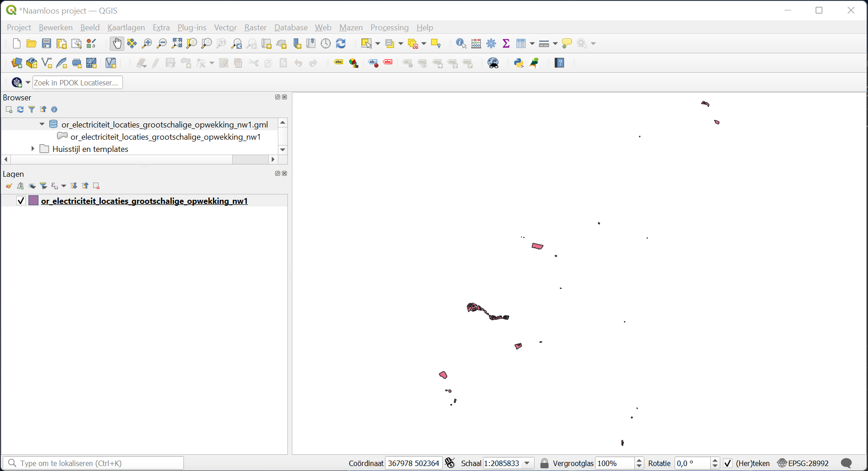Open the Statistical Summary sigma icon
868x471 pixels.
(506, 43)
